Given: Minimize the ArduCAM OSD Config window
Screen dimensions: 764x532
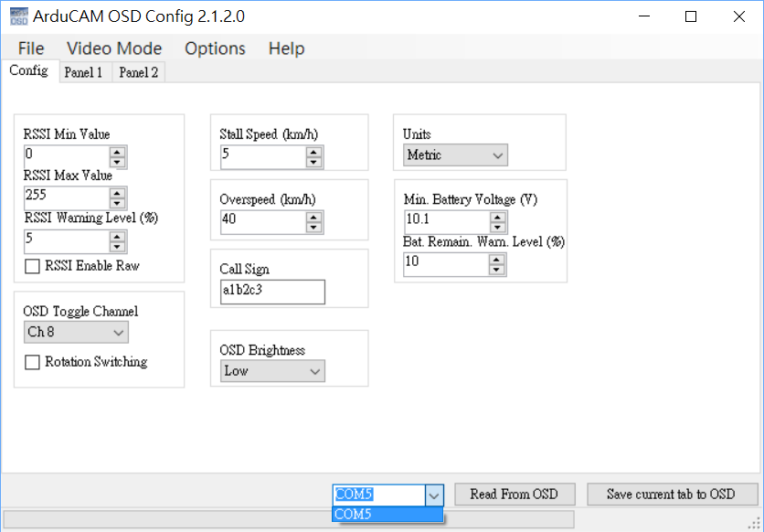Looking at the screenshot, I should click(644, 16).
